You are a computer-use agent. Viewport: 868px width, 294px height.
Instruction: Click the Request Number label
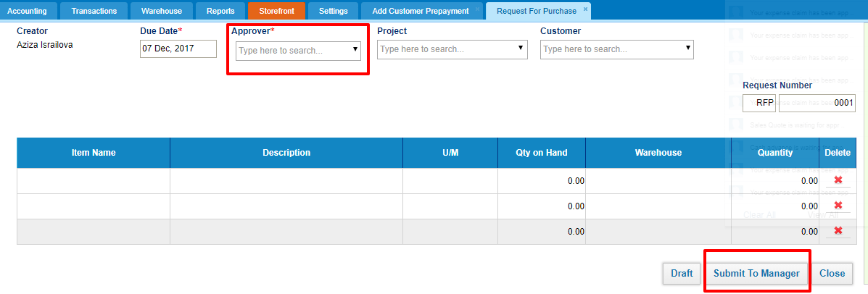pos(777,85)
